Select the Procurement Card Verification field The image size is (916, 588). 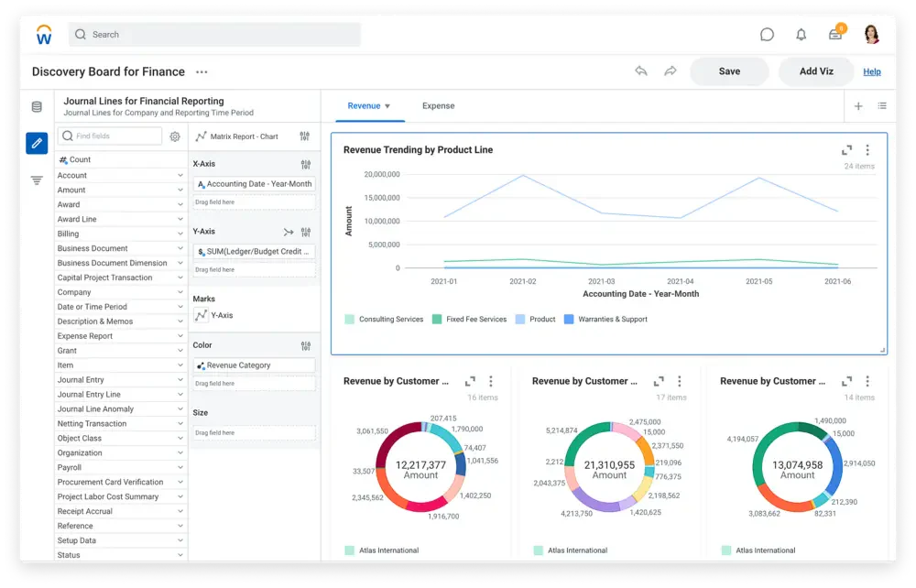[110, 483]
